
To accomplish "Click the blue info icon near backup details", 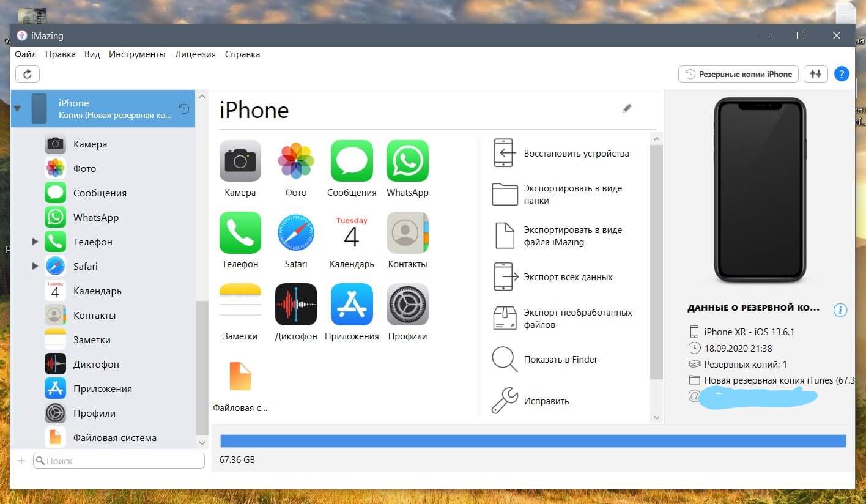I will (840, 310).
